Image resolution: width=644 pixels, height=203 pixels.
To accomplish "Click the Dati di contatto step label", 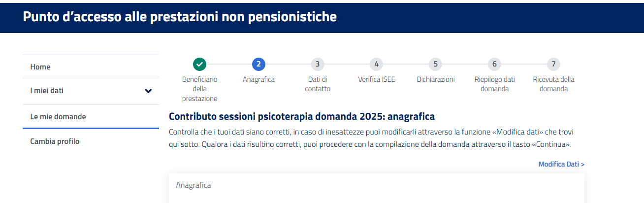I will coord(318,84).
